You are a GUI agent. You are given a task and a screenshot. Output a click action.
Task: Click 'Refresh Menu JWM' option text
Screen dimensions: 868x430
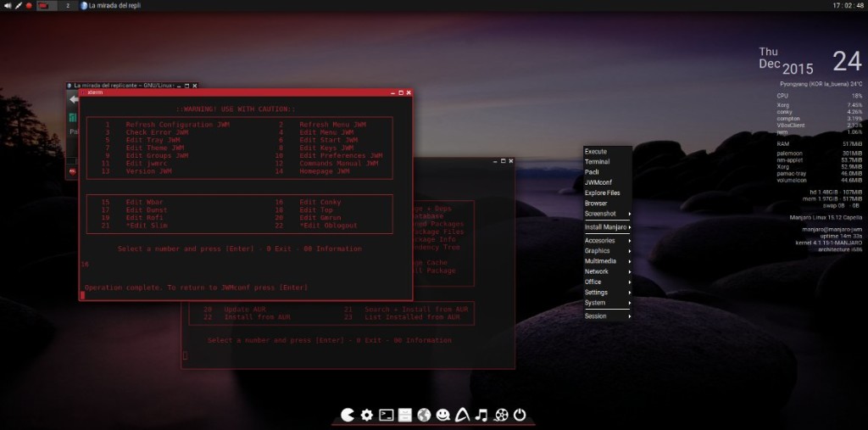(332, 125)
